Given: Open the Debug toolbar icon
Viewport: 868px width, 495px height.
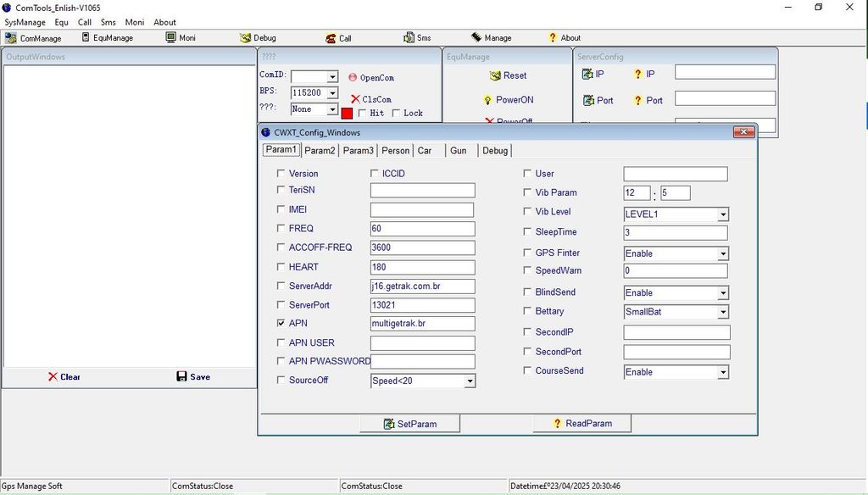Looking at the screenshot, I should pos(246,38).
